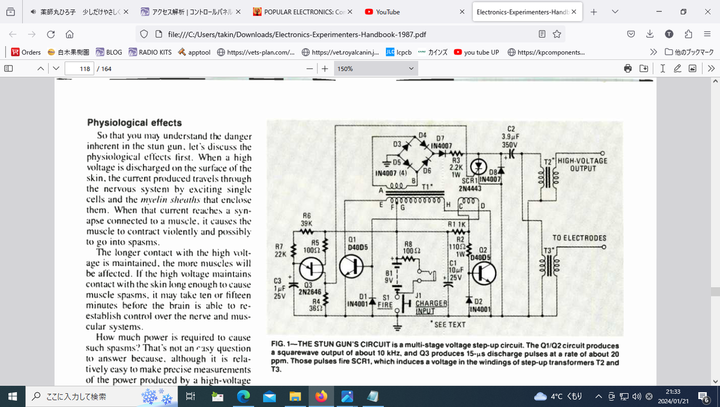Open PDF viewer tools menu chevron

click(704, 68)
